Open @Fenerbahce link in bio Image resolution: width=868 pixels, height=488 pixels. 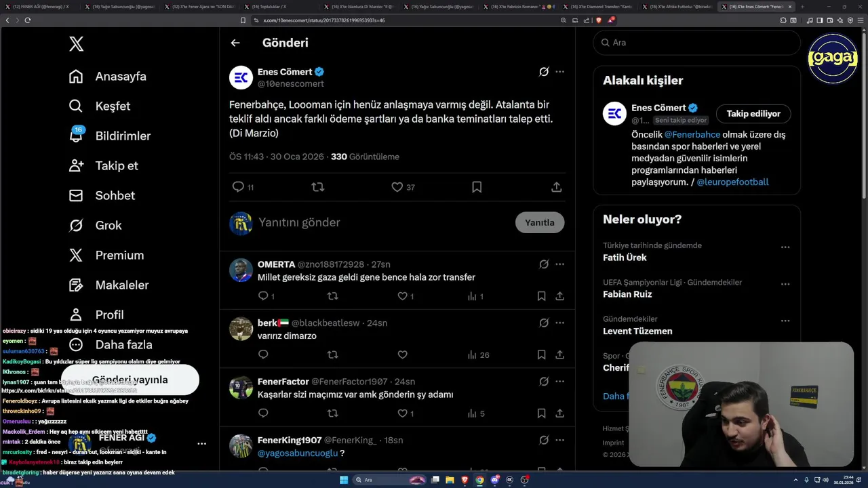692,135
